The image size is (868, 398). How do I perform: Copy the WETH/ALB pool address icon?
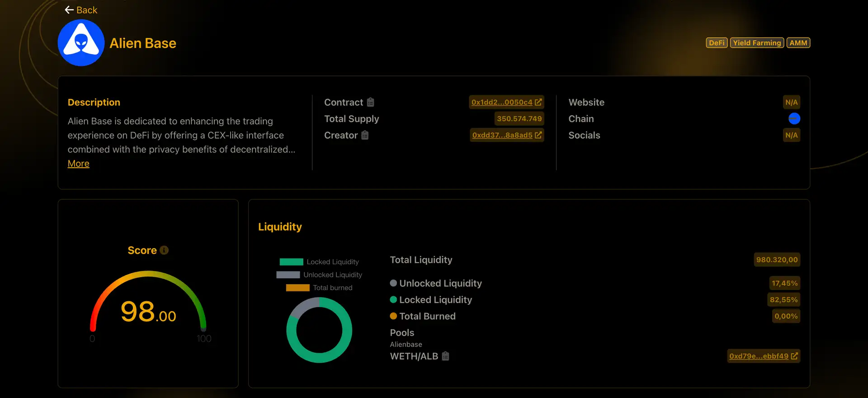pyautogui.click(x=445, y=356)
